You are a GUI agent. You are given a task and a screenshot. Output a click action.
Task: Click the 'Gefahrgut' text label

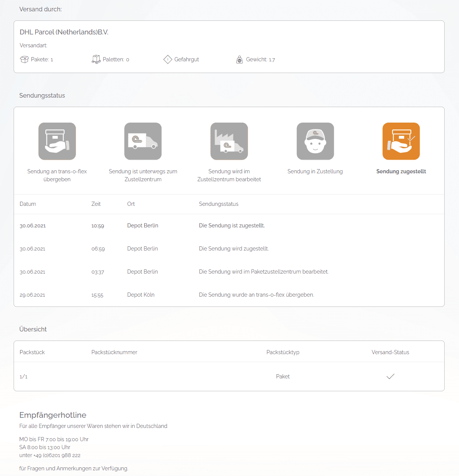[186, 59]
